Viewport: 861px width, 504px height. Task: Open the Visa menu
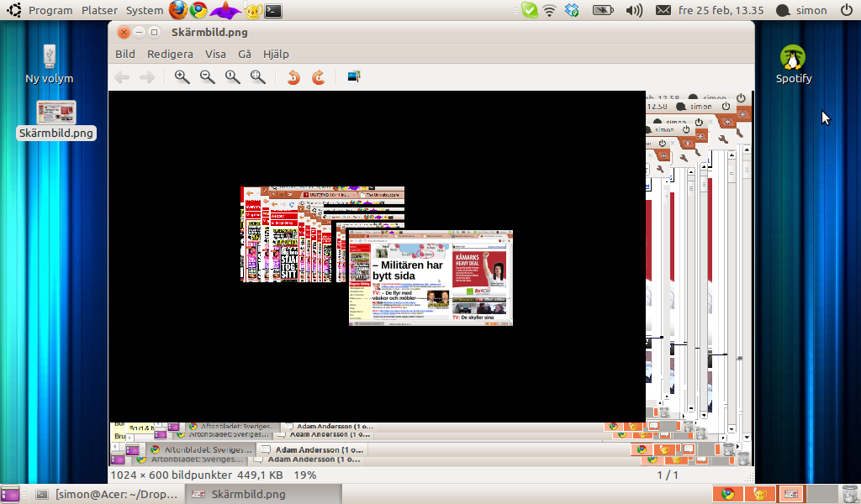(x=215, y=54)
